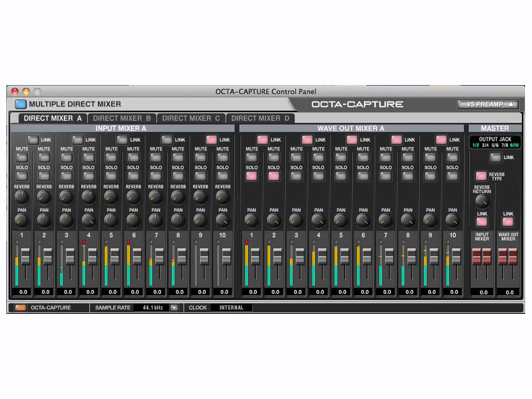Click the level value field of wave out channel 6

tap(365, 292)
